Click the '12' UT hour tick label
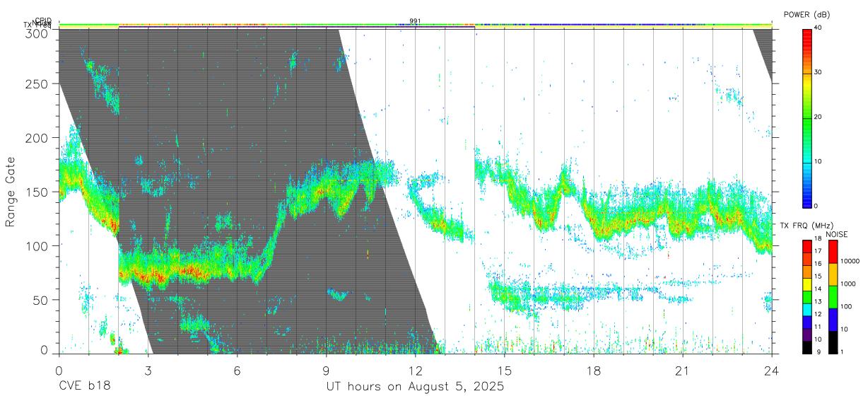 click(x=415, y=370)
